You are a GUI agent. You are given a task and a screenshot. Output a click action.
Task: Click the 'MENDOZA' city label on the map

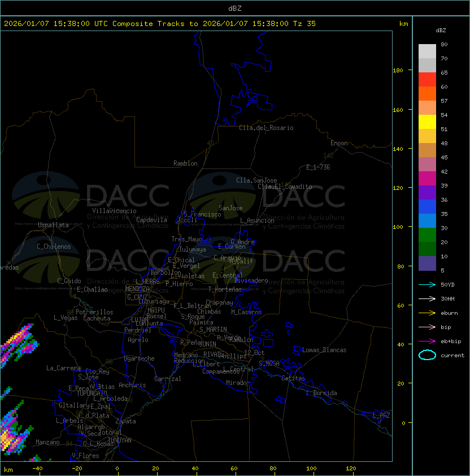(x=137, y=289)
